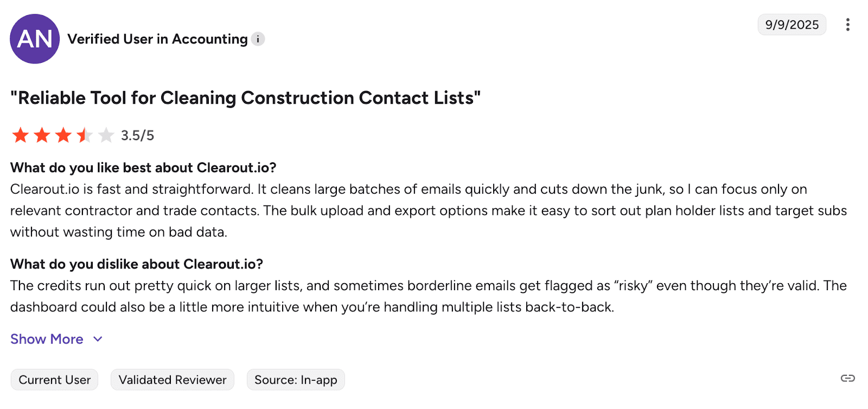
Task: Click the second orange star
Action: (x=42, y=135)
